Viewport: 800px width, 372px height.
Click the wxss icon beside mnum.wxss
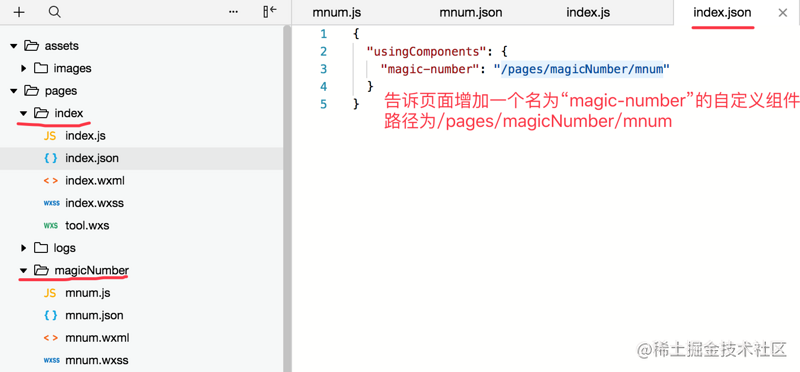(x=52, y=360)
